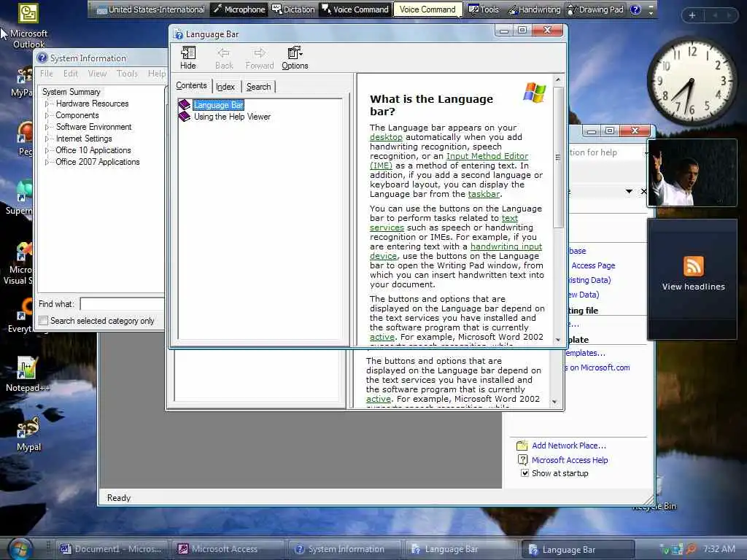Open the Notepad++ desktop icon
747x560 pixels.
(27, 374)
